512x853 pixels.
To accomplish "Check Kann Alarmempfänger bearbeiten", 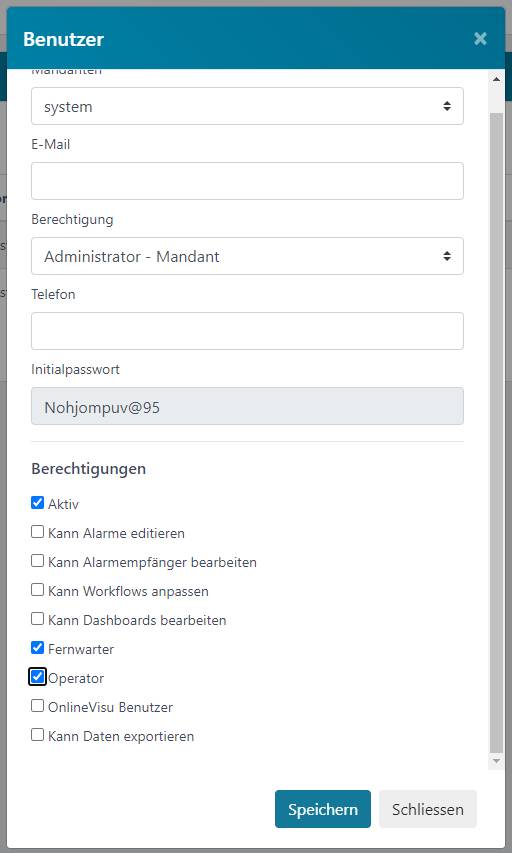I will pyautogui.click(x=37, y=561).
